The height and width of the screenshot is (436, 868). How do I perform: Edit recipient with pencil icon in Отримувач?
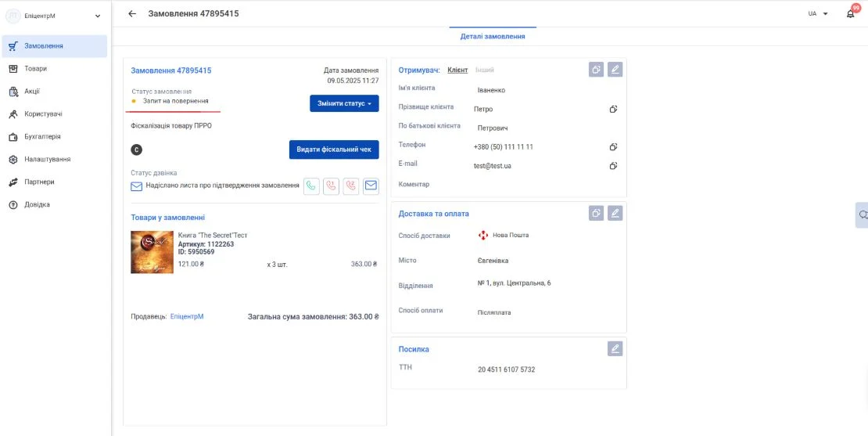point(615,70)
